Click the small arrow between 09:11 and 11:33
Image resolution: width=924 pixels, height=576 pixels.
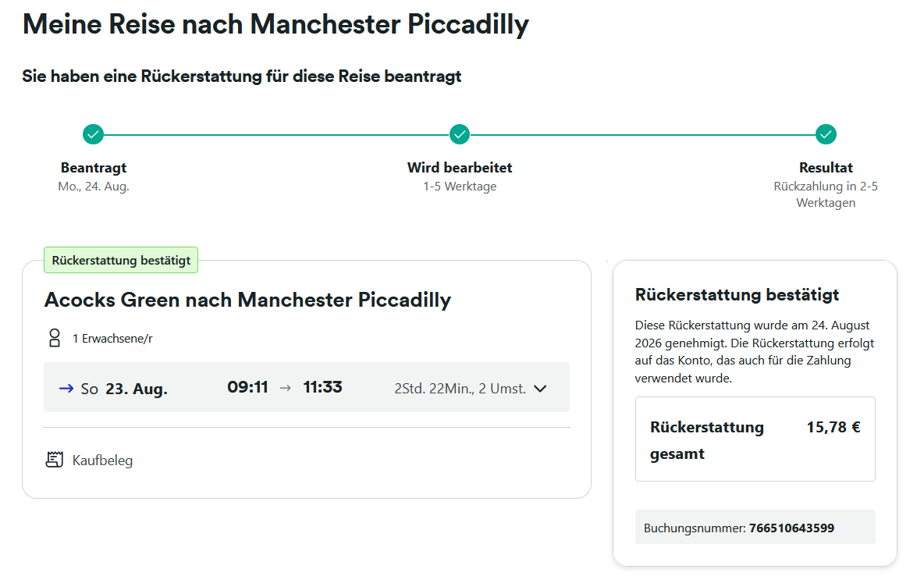285,388
